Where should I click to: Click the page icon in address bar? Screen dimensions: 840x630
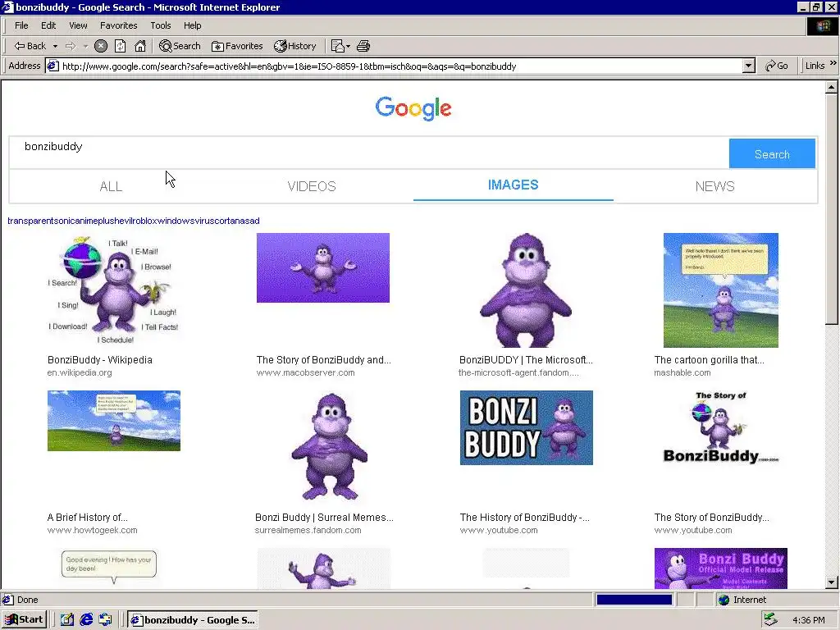pyautogui.click(x=52, y=66)
